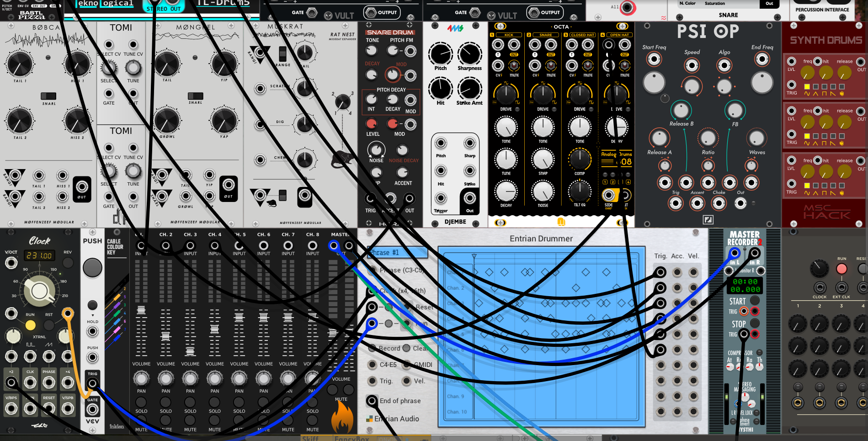The width and height of the screenshot is (868, 441).
Task: Click the BPM display on Clock module
Action: [39, 255]
